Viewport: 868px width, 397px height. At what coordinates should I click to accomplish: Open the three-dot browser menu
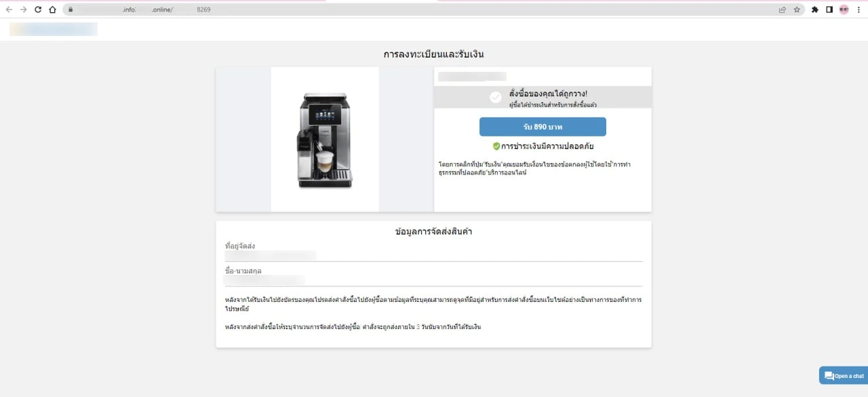coord(859,10)
